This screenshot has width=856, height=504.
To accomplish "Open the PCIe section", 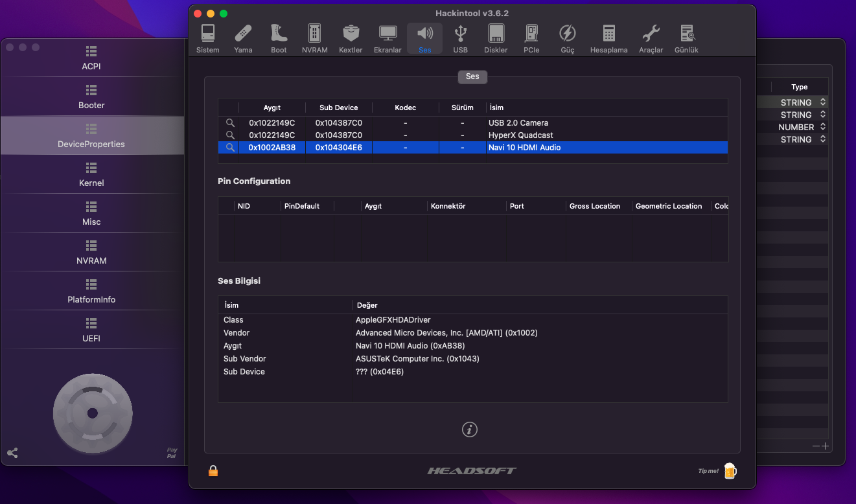I will pyautogui.click(x=531, y=38).
